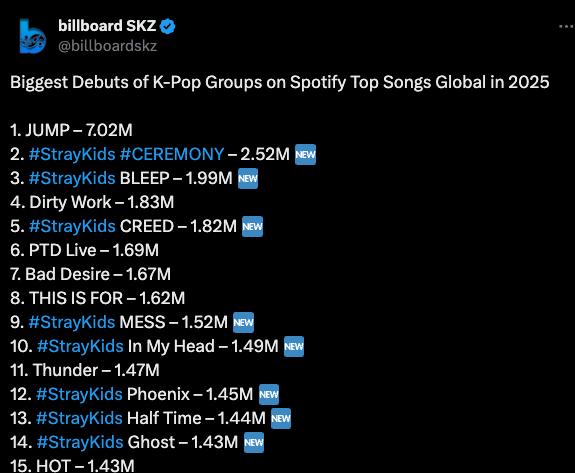Click NEW emoji icon after Phoenix 1.45M
This screenshot has height=473, width=575.
(x=269, y=395)
